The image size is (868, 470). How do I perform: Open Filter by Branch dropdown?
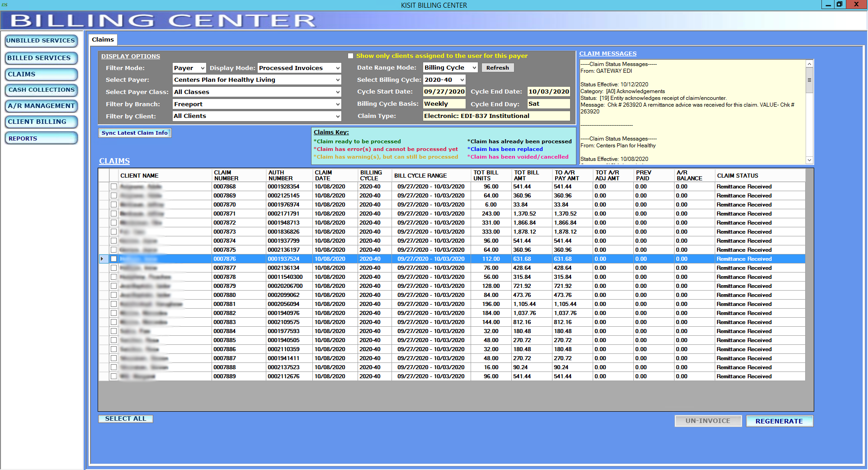pos(257,104)
